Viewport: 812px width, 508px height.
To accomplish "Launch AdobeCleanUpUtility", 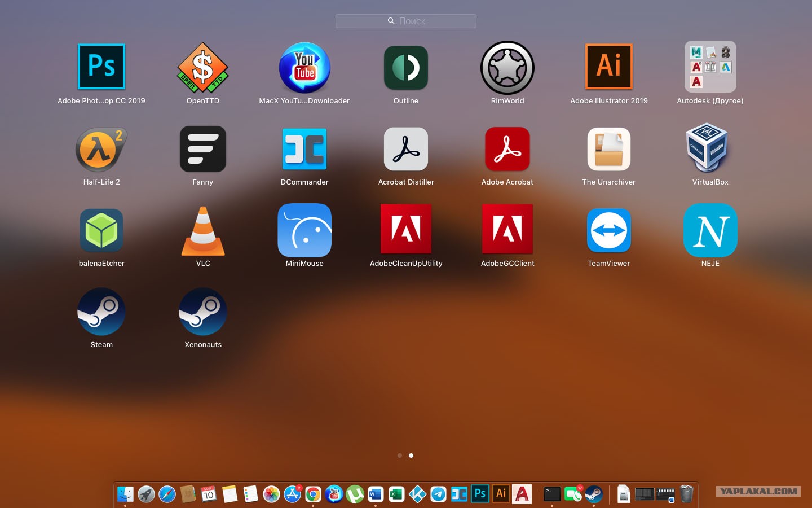I will point(406,229).
